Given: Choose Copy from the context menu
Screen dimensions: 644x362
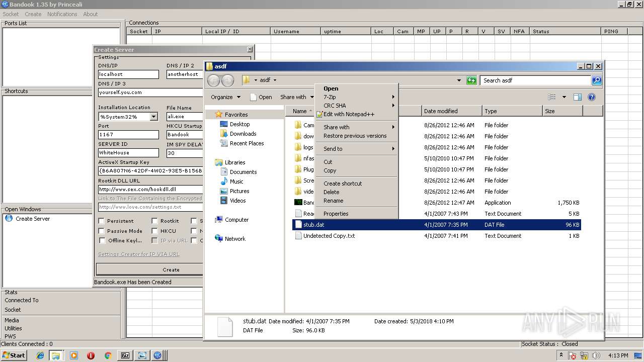Looking at the screenshot, I should coord(357,170).
